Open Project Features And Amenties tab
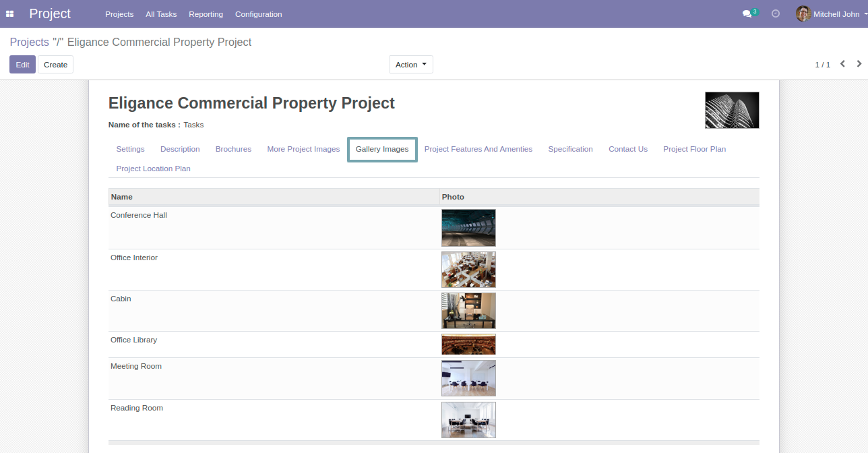This screenshot has width=868, height=453. tap(478, 149)
